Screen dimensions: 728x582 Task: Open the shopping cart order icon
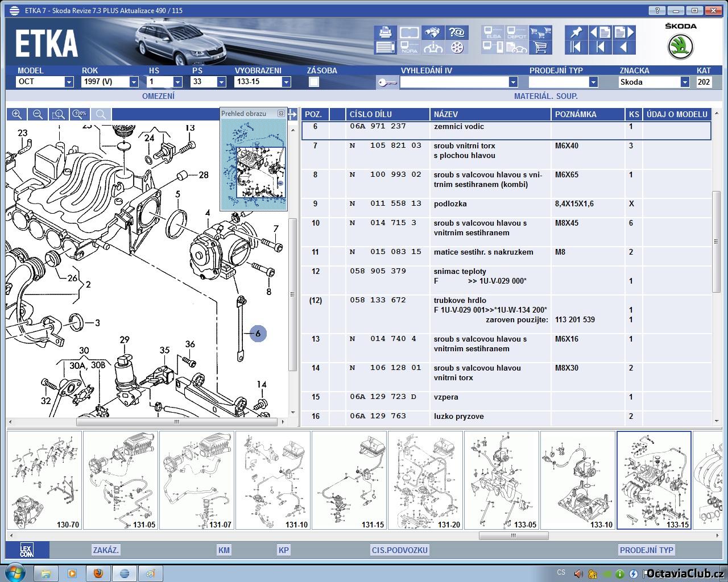(541, 47)
